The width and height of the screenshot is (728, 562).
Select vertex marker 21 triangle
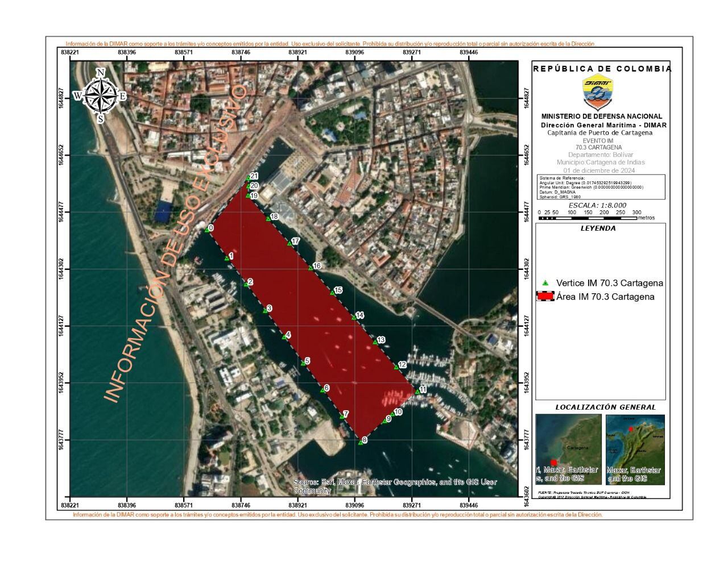click(247, 179)
